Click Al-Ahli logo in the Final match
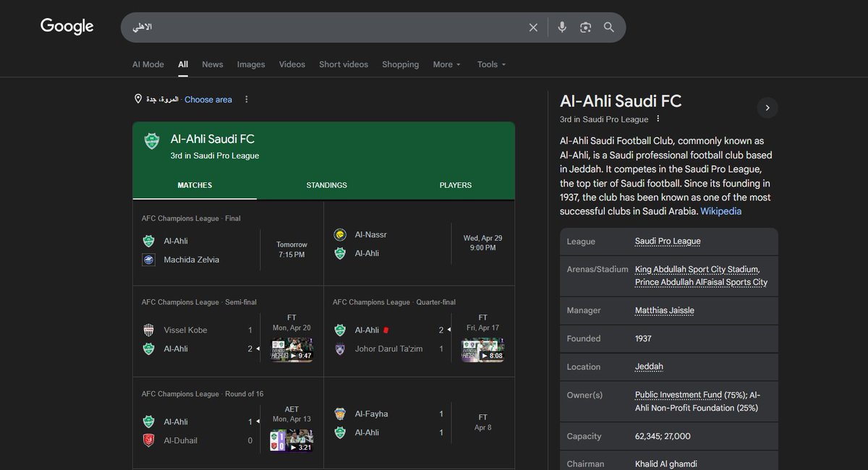This screenshot has height=470, width=868. pyautogui.click(x=148, y=241)
